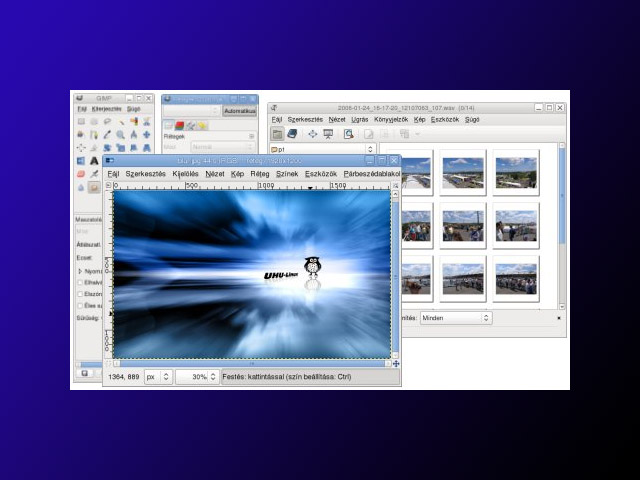Viewport: 640px width, 480px height.
Task: Select the Color Picker tool
Action: coord(107,134)
